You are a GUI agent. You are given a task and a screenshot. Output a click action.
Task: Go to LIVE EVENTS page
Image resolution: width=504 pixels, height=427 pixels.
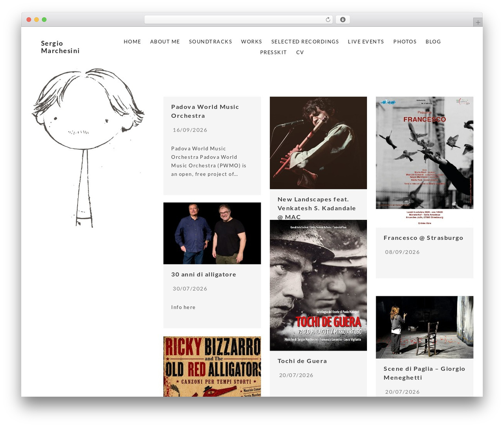click(366, 42)
